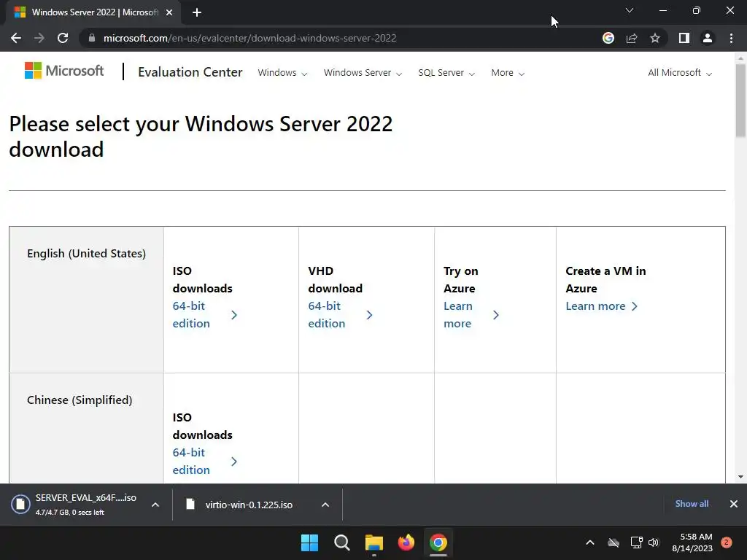Image resolution: width=747 pixels, height=560 pixels.
Task: Open the notification badge showing 2
Action: [727, 542]
